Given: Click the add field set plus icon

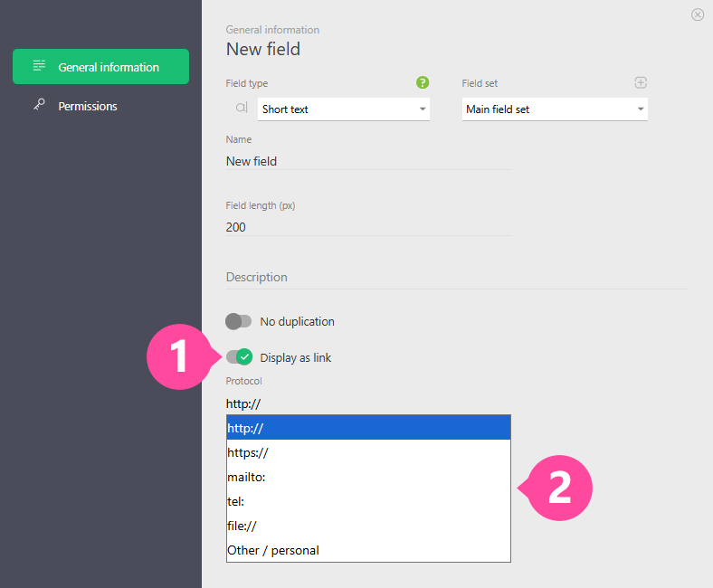Looking at the screenshot, I should [x=641, y=82].
